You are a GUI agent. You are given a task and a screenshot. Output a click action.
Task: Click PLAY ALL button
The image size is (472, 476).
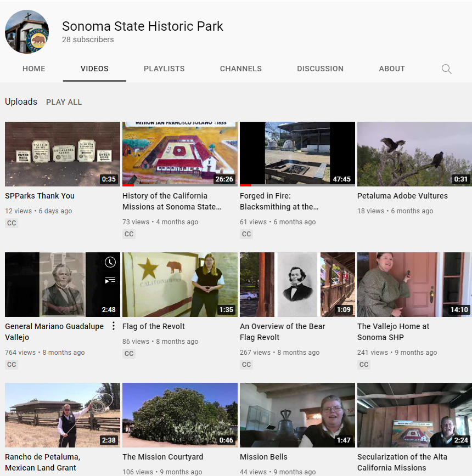point(64,102)
